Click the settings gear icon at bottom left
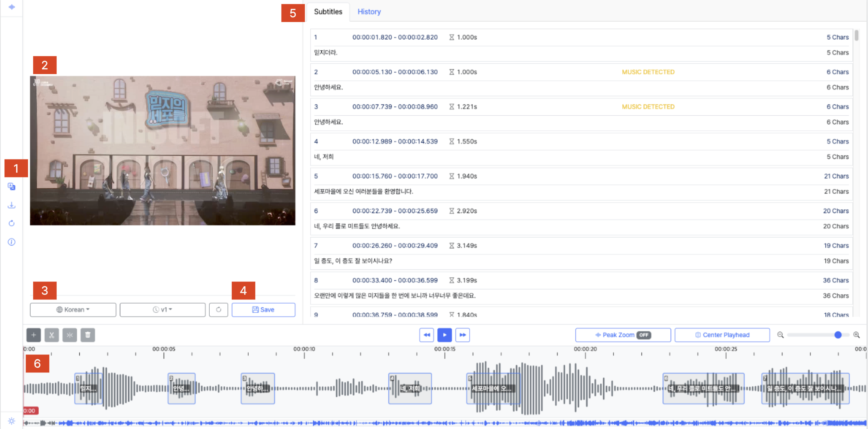This screenshot has width=868, height=429. point(12,421)
